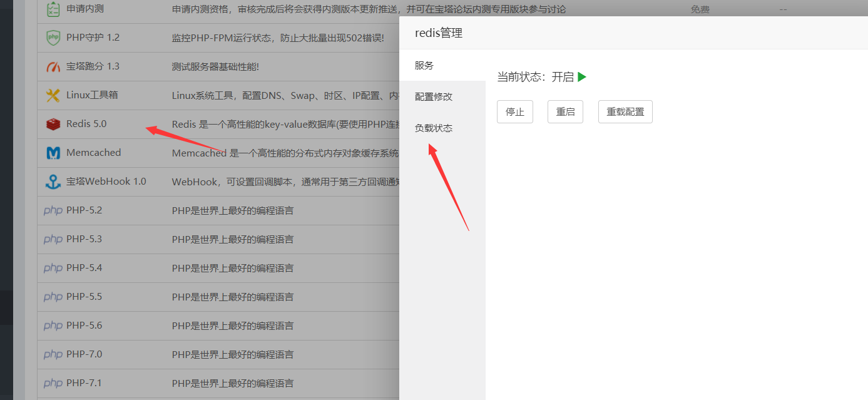
Task: Click the PHP-5.3 name
Action: pos(84,239)
